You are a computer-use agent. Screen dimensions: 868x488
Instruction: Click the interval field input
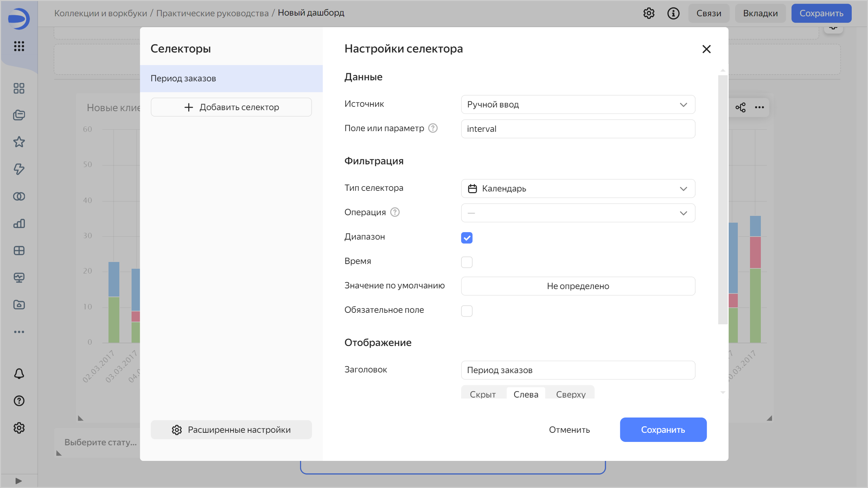coord(578,129)
